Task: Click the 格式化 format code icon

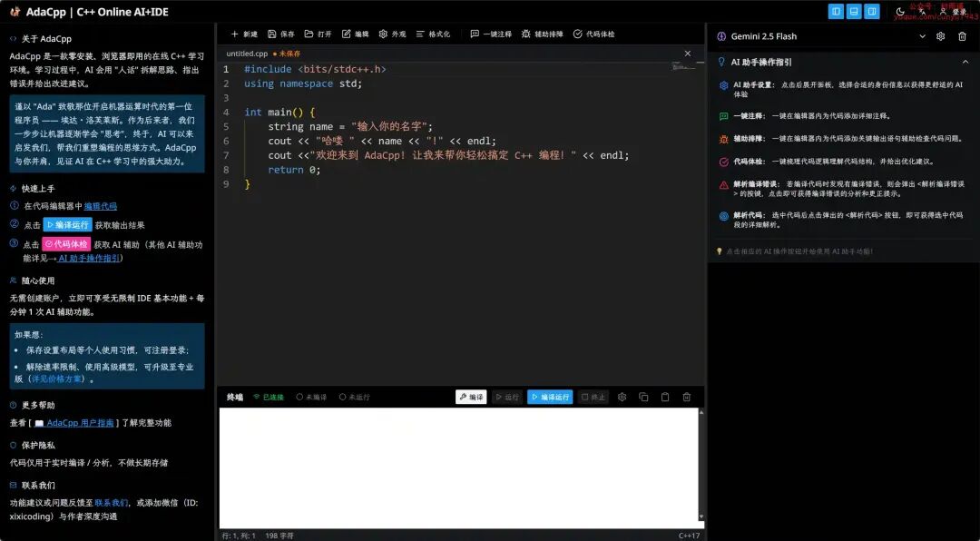Action: 420,34
